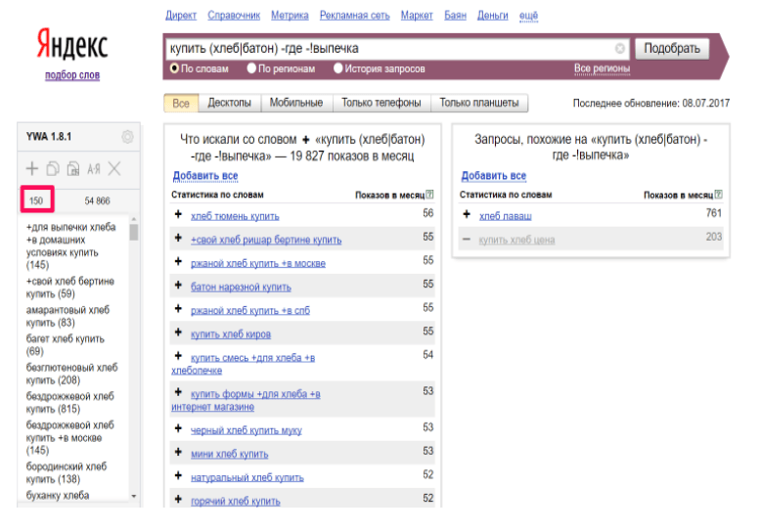Open the 'Все регионы' region selector

click(602, 68)
